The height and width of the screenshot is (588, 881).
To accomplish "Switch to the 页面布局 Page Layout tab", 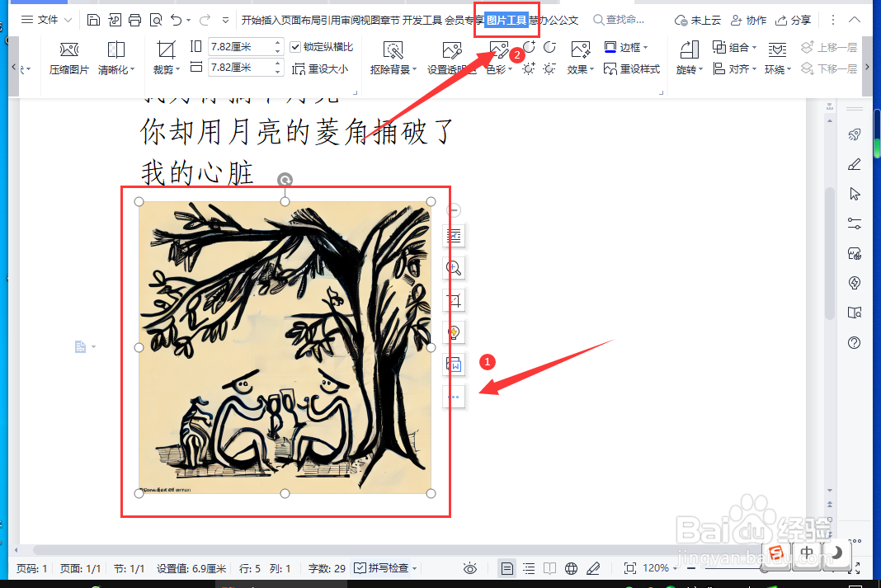I will [300, 21].
